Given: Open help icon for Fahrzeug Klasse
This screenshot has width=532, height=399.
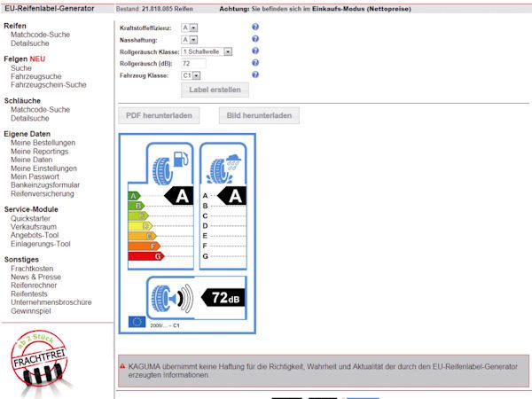Looking at the screenshot, I should 255,74.
